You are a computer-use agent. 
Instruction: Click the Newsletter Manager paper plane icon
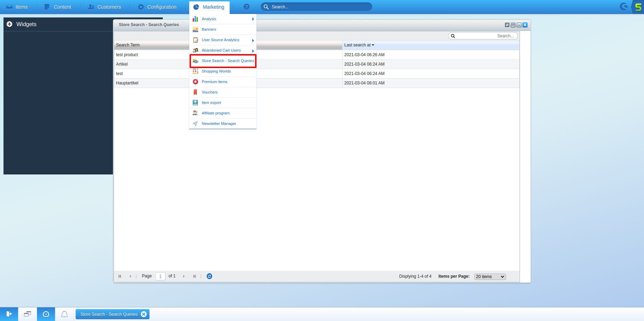pyautogui.click(x=195, y=124)
